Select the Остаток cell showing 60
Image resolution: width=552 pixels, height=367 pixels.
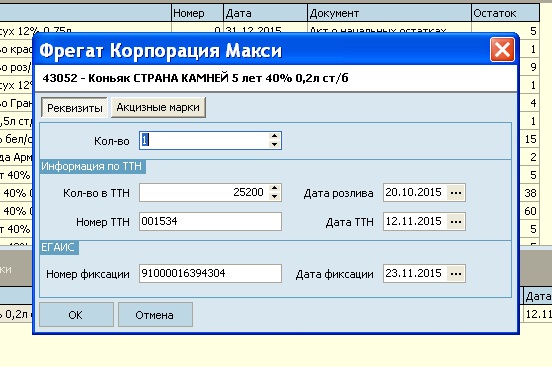[529, 211]
